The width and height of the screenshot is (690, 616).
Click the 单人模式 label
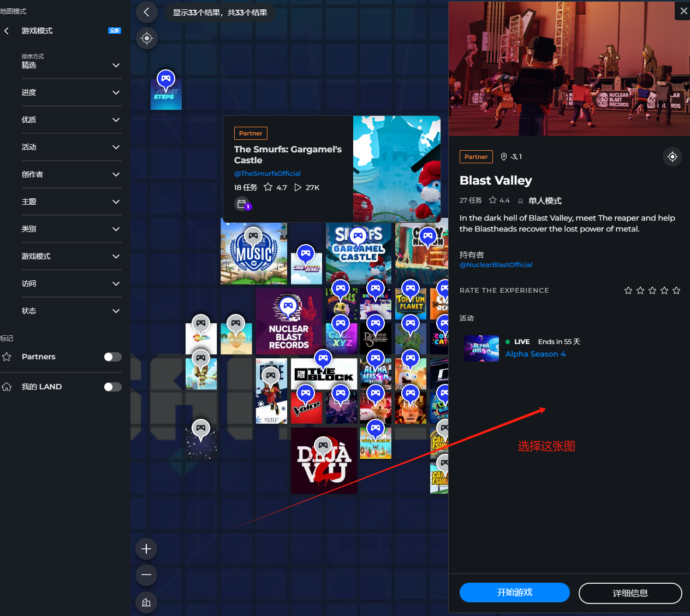pos(545,200)
